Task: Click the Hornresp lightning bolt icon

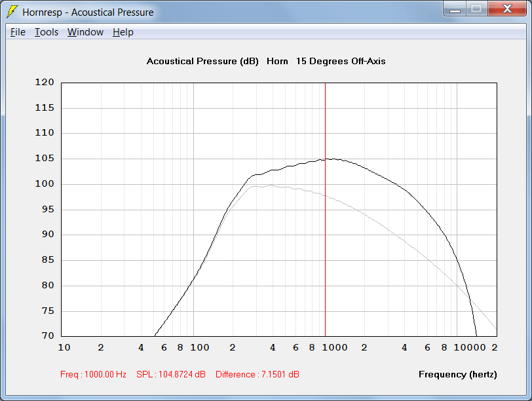Action: coord(12,12)
